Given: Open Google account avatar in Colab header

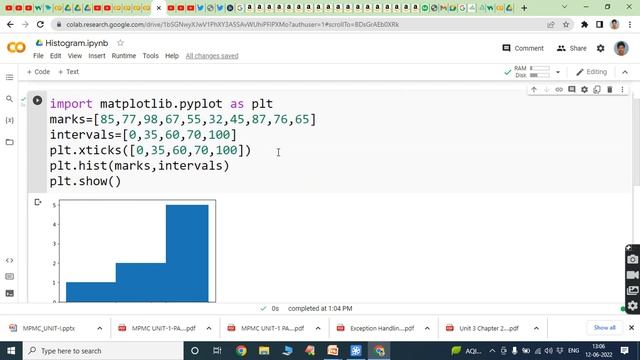Looking at the screenshot, I should point(621,48).
